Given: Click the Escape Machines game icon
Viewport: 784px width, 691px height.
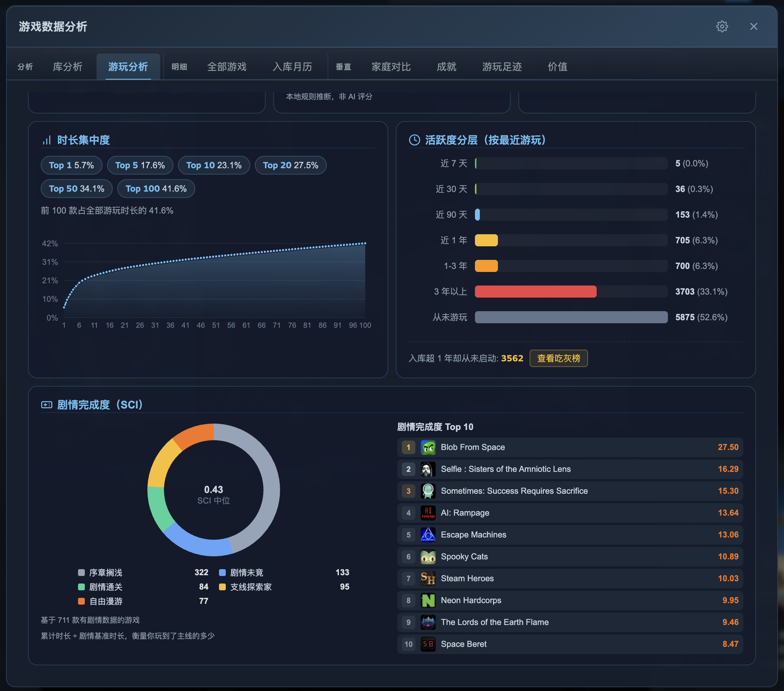Looking at the screenshot, I should (428, 535).
